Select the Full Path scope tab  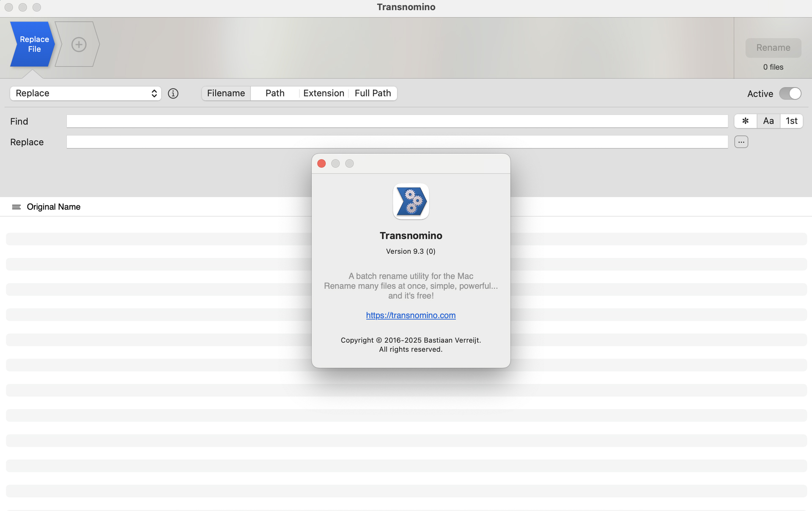point(373,93)
